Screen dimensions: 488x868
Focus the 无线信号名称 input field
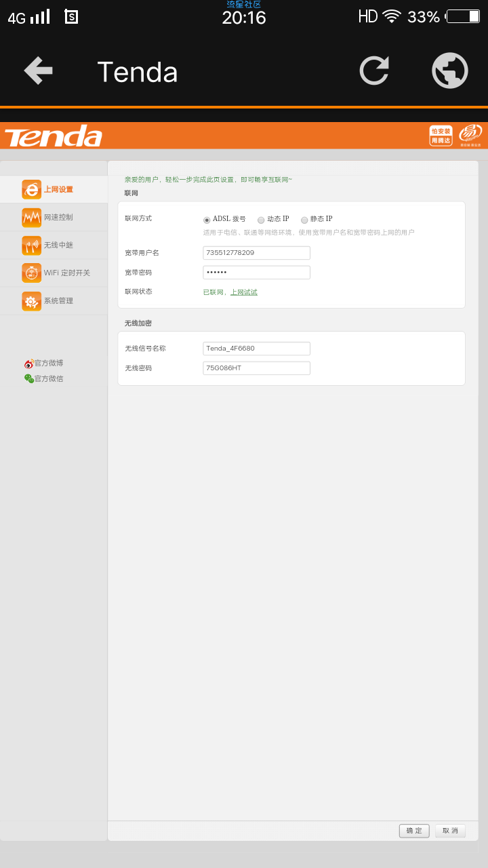click(257, 349)
